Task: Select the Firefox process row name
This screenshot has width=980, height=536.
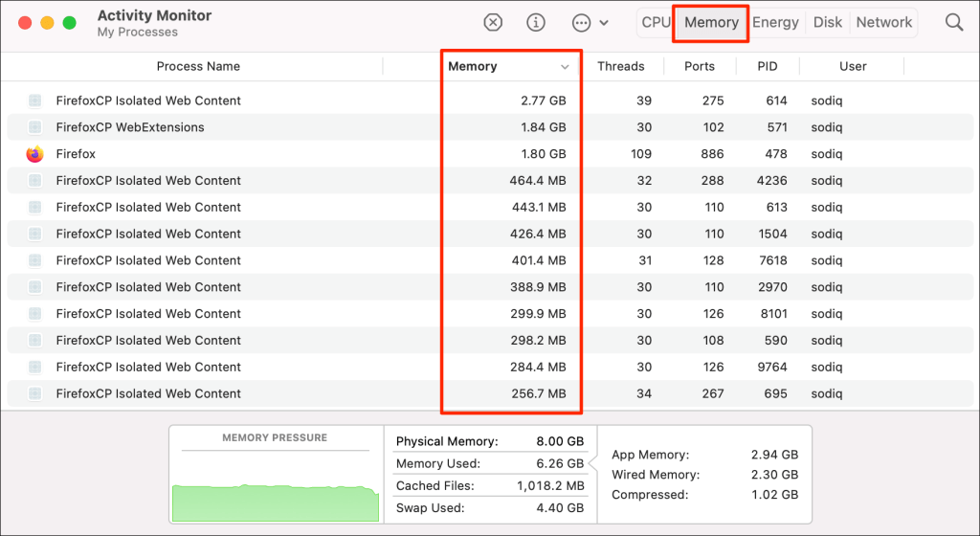Action: pos(76,154)
